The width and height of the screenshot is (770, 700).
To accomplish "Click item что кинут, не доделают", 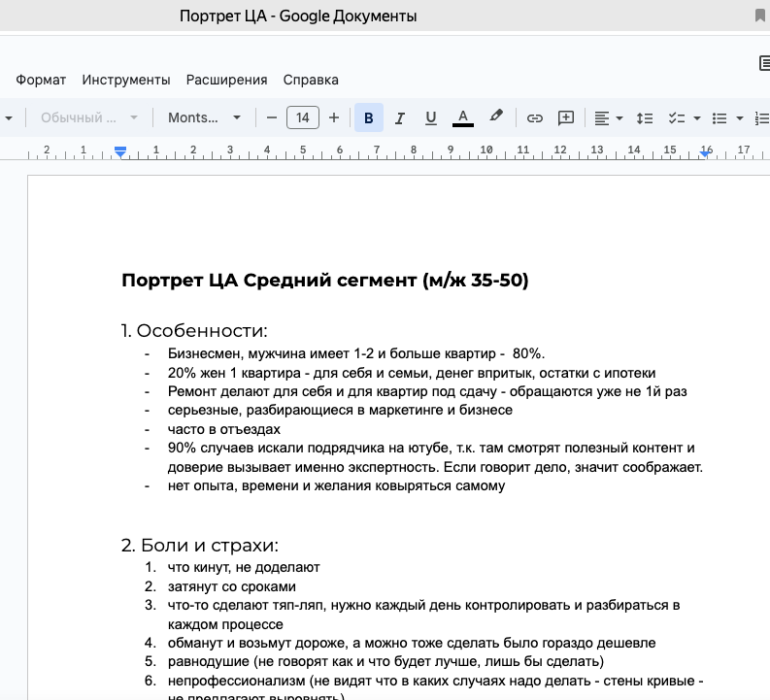I will [244, 567].
